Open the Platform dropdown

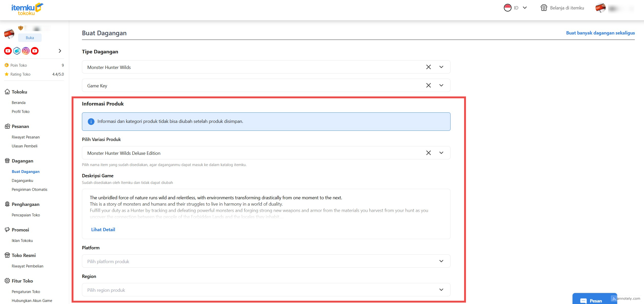pyautogui.click(x=266, y=261)
